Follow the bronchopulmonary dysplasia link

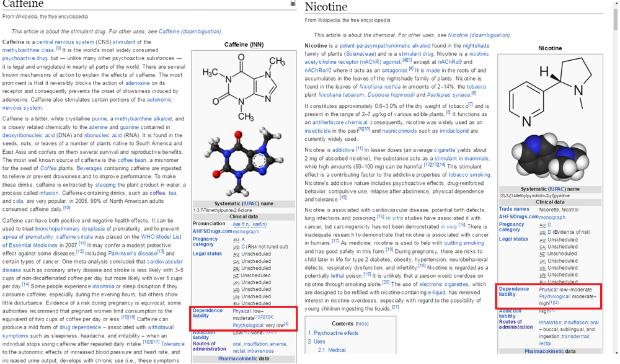coord(70,229)
